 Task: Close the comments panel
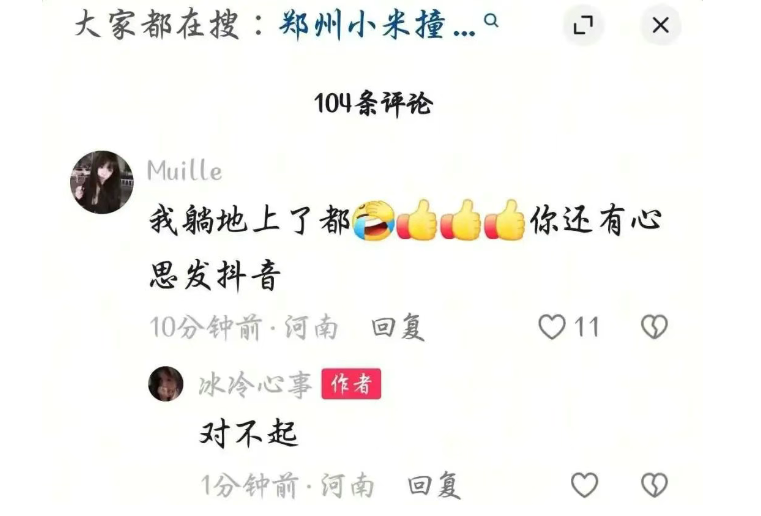point(661,25)
